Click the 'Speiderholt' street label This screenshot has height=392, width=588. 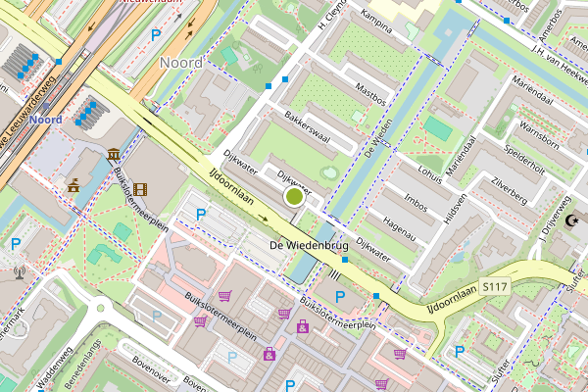coord(524,160)
